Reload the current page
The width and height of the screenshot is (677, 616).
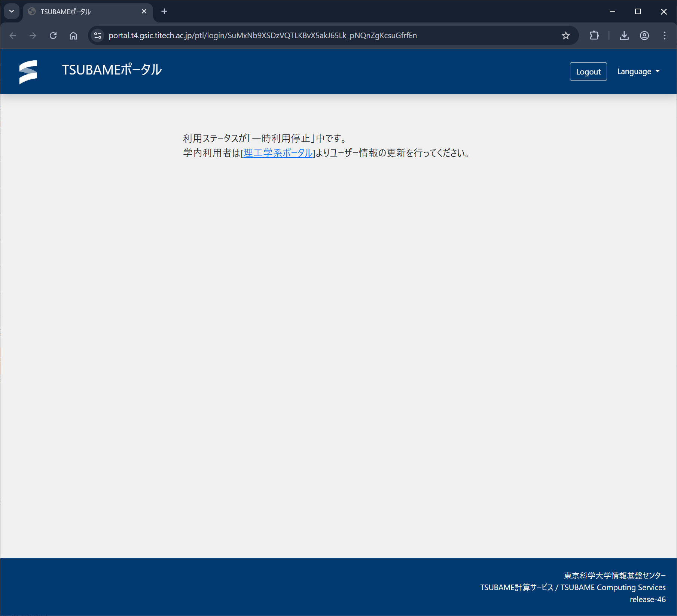53,36
